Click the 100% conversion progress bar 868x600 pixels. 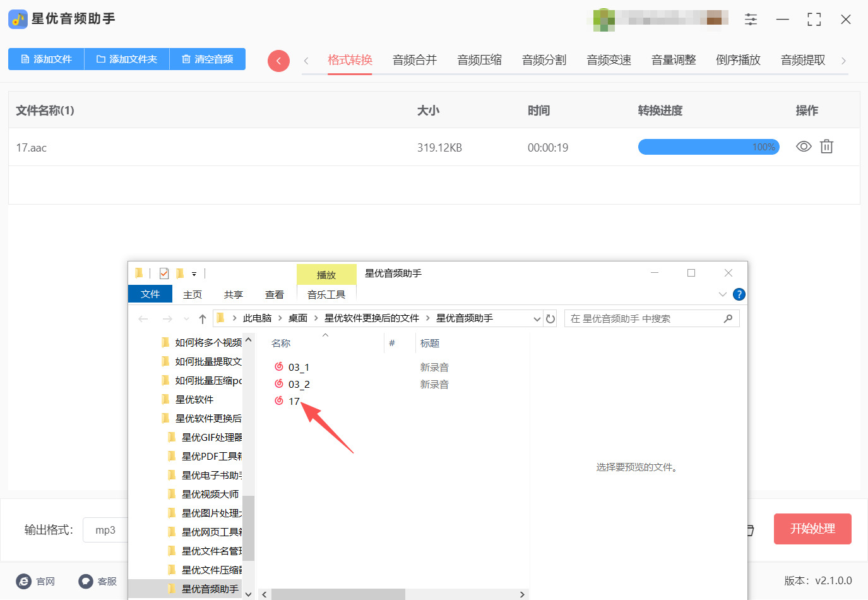(708, 147)
